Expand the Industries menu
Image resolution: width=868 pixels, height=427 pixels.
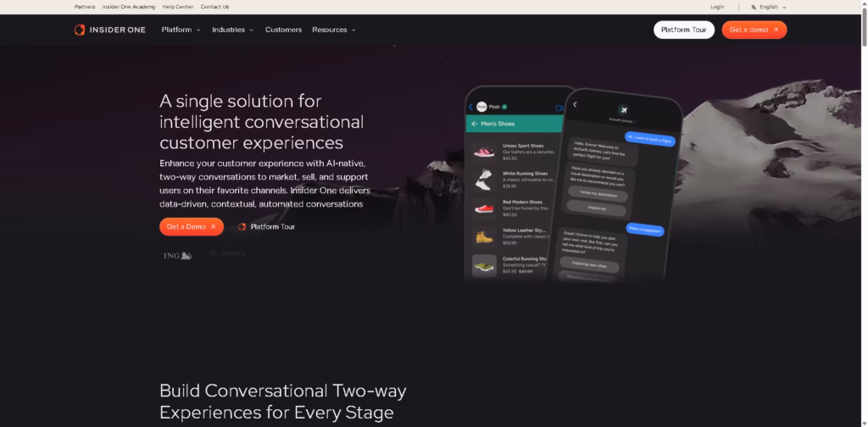pyautogui.click(x=233, y=30)
